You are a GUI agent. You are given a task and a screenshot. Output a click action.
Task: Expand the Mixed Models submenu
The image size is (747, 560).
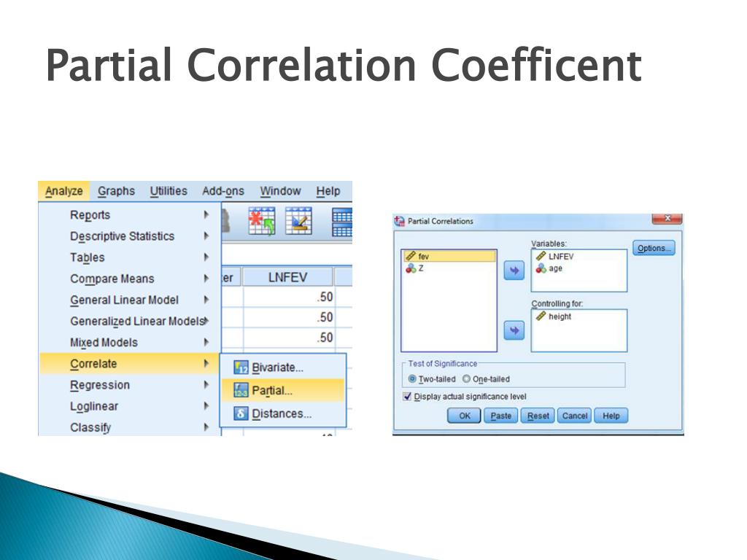pyautogui.click(x=130, y=343)
